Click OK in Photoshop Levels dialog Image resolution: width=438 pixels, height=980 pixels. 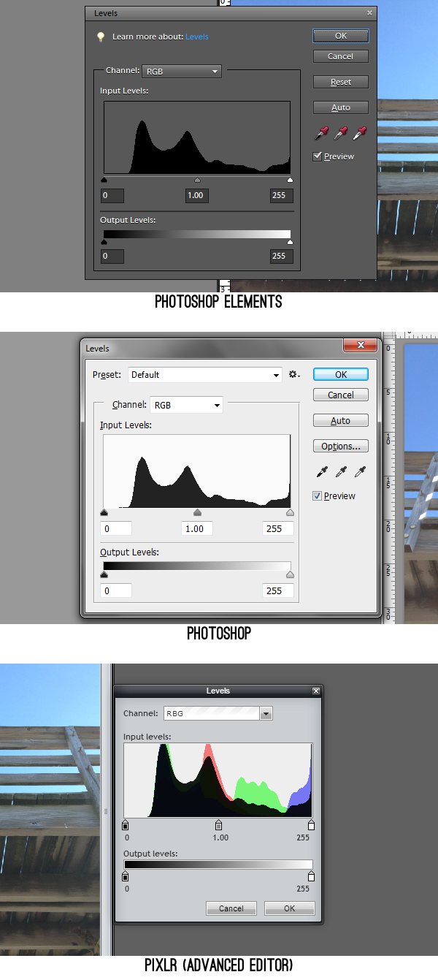pos(341,374)
